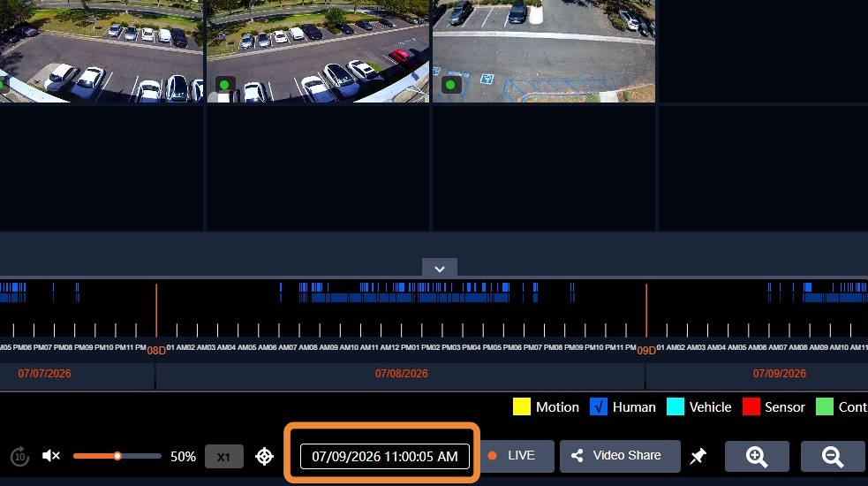
Task: Switch to LIVE view
Action: coord(517,456)
